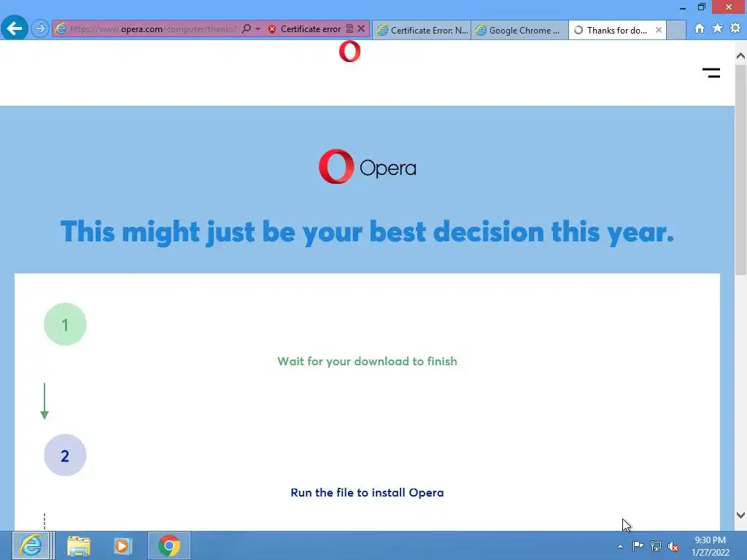Switch to the Google Chrome tab
This screenshot has width=747, height=560.
pyautogui.click(x=519, y=30)
